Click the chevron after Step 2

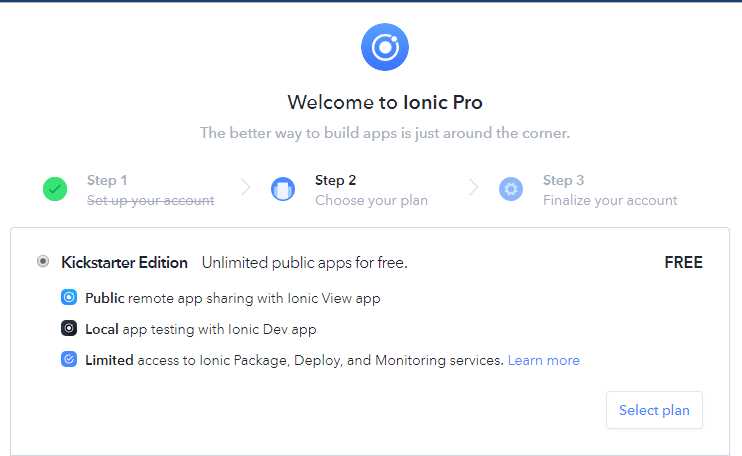473,187
